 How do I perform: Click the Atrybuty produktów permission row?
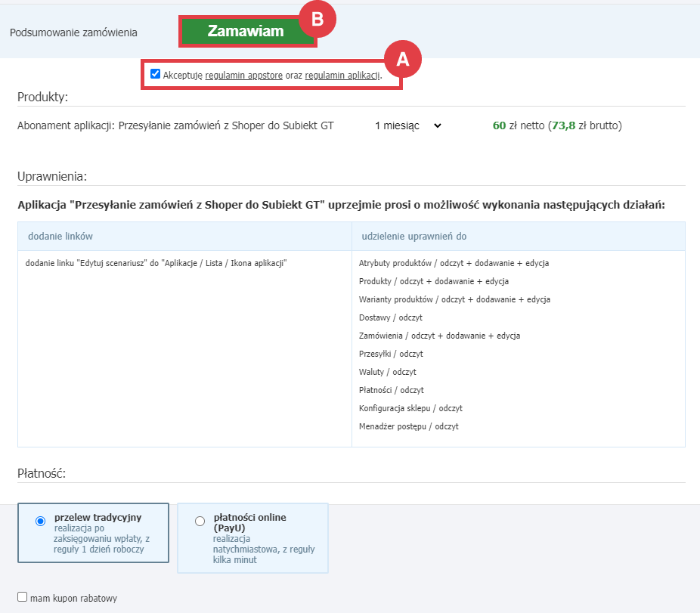[x=454, y=263]
